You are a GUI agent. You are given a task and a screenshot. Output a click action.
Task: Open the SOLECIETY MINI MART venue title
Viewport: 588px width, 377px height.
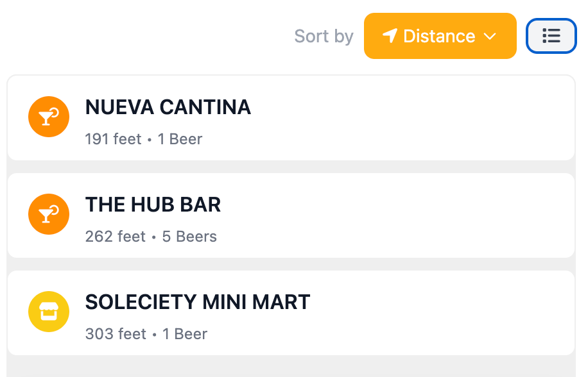coord(198,302)
